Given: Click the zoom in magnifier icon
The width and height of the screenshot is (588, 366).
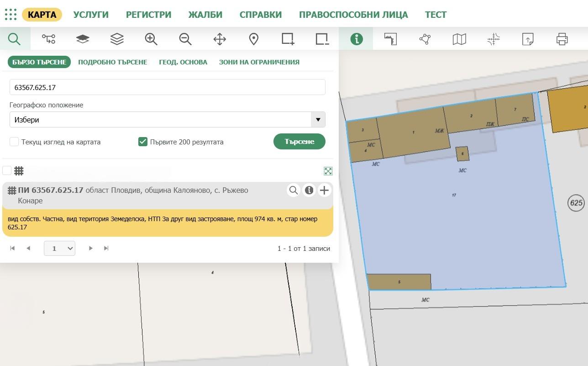Looking at the screenshot, I should [x=151, y=39].
